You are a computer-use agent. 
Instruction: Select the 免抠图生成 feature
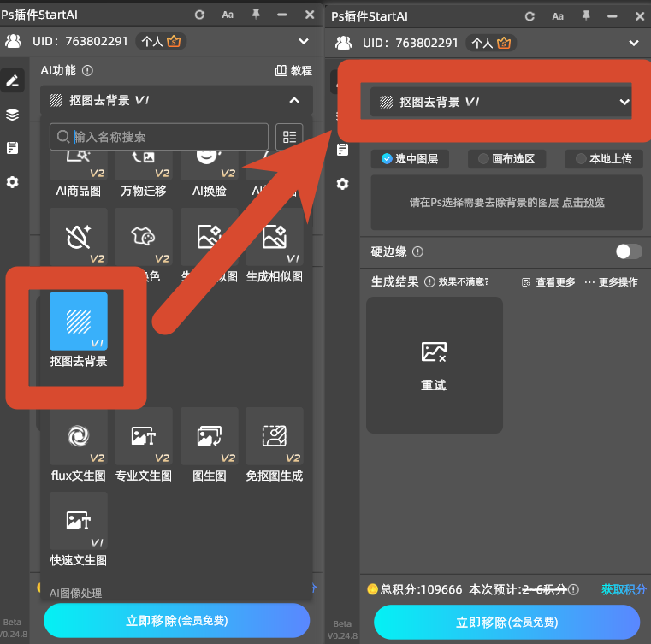point(275,445)
